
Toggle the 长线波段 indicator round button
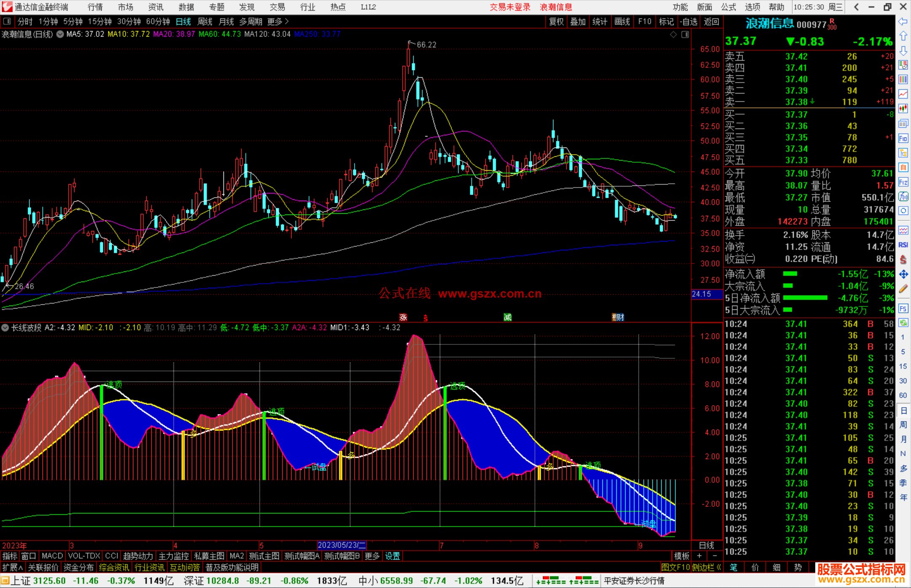[5, 328]
